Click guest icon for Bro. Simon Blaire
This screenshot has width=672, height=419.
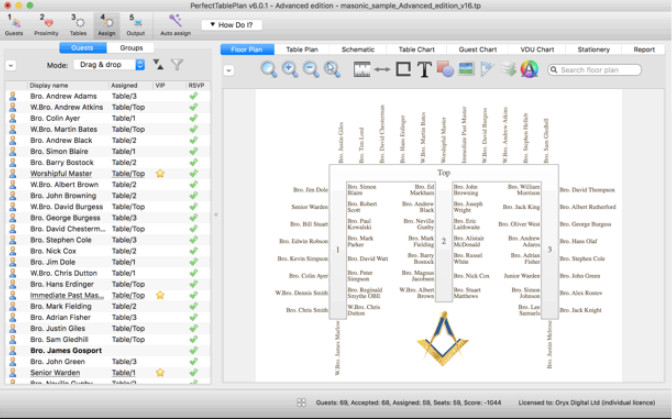tap(13, 151)
